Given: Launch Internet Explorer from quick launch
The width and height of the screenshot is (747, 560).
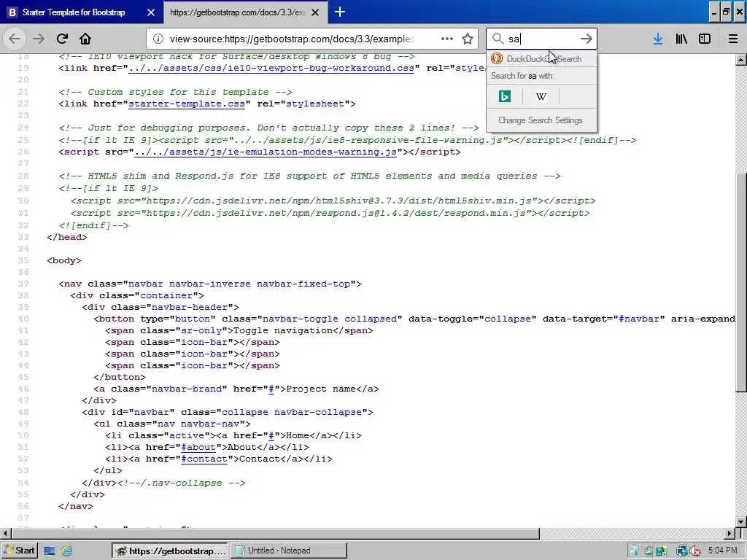Looking at the screenshot, I should pyautogui.click(x=66, y=551).
